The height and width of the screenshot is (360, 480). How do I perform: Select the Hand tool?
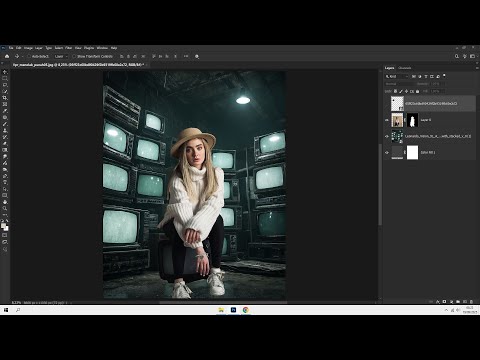[5, 202]
